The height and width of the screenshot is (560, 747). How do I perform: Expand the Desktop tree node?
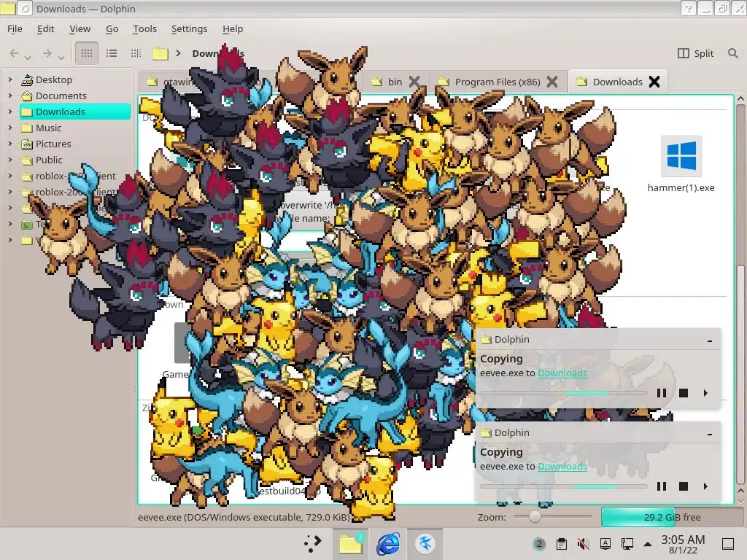10,79
